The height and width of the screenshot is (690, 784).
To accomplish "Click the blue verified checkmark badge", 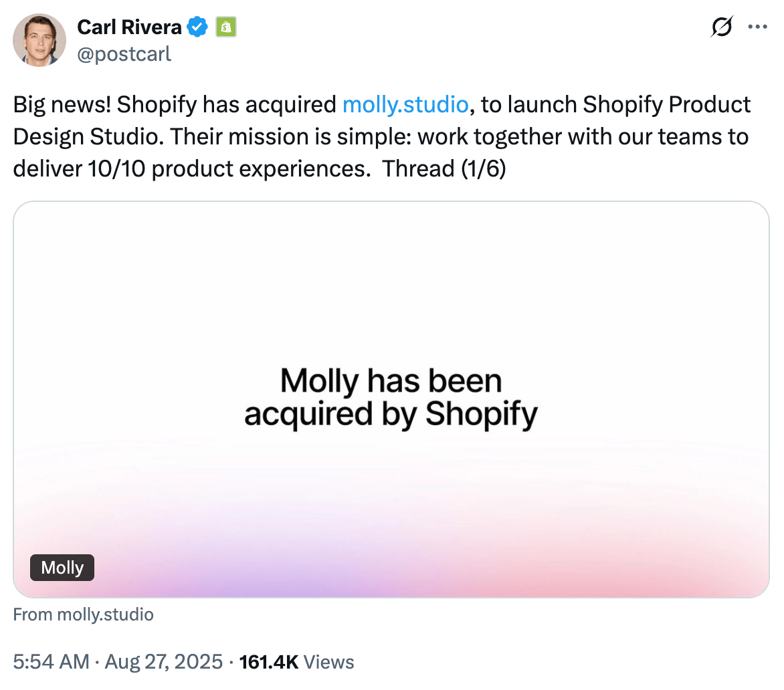I will point(197,27).
